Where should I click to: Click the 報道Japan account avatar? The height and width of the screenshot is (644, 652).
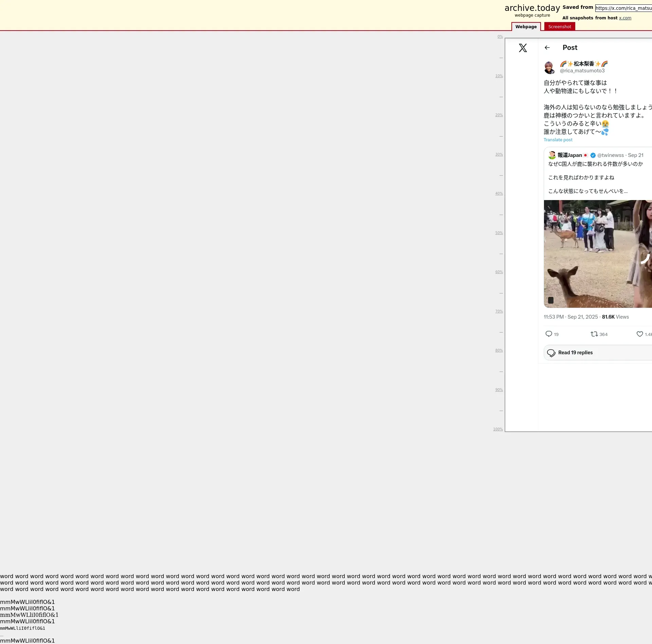coord(552,155)
